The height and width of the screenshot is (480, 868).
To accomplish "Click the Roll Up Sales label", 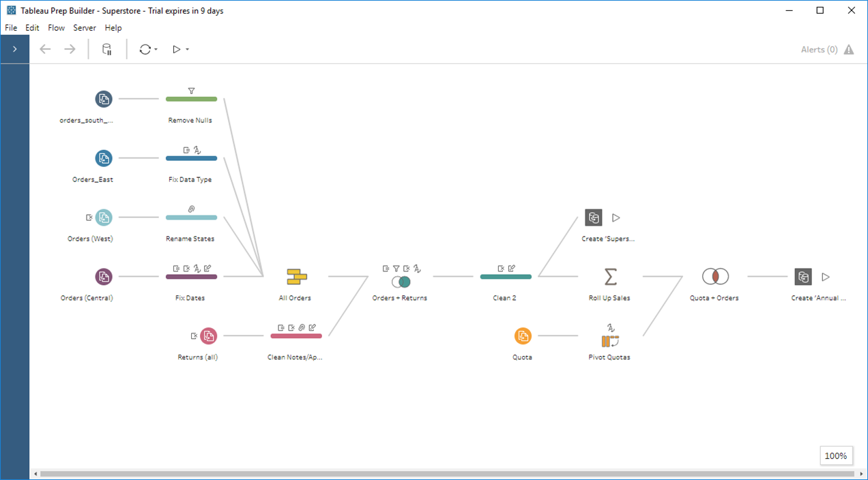I will click(609, 298).
